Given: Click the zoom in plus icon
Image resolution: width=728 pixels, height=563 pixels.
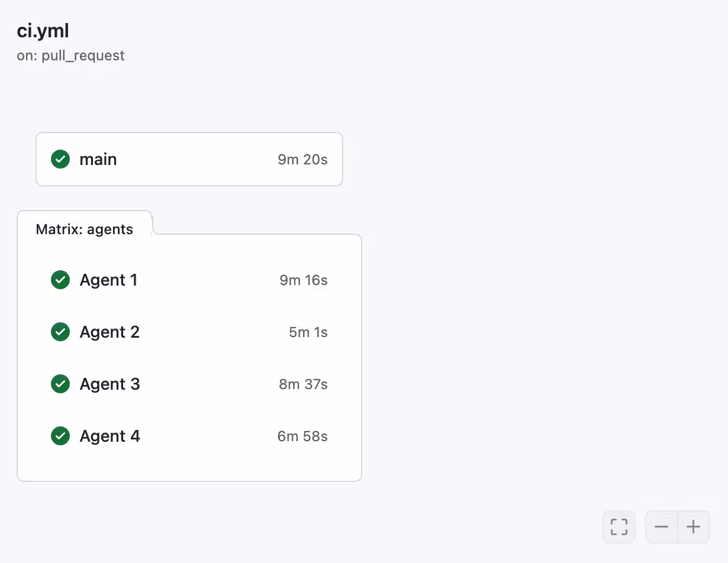Looking at the screenshot, I should point(693,526).
